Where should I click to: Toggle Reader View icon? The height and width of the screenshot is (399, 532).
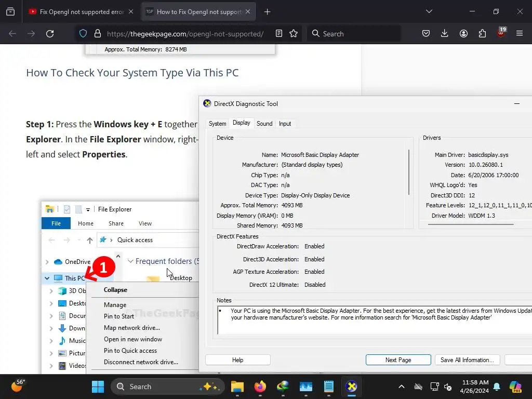[x=279, y=34]
